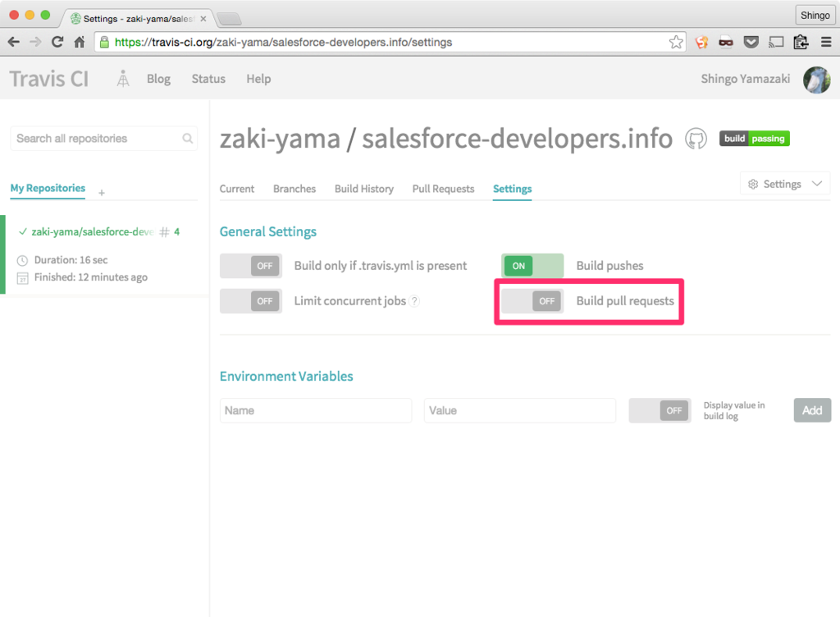The image size is (840, 617).
Task: Select the My Repositories tab
Action: (48, 188)
